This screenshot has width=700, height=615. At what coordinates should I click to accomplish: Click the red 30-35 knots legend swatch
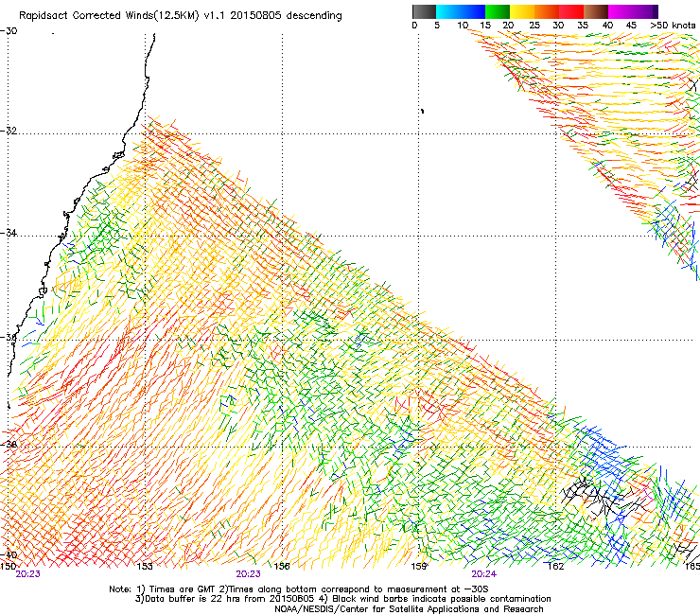(x=571, y=11)
